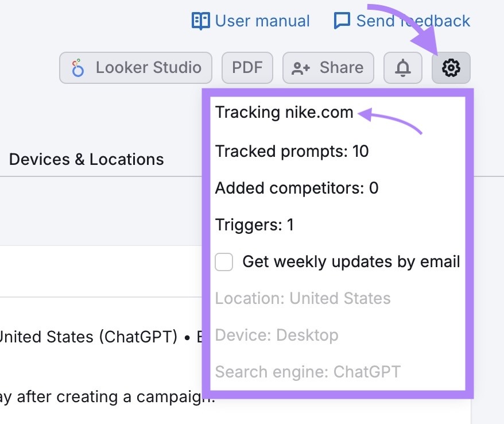Open the Looker Studio connector icon
The width and height of the screenshot is (504, 424).
click(77, 67)
